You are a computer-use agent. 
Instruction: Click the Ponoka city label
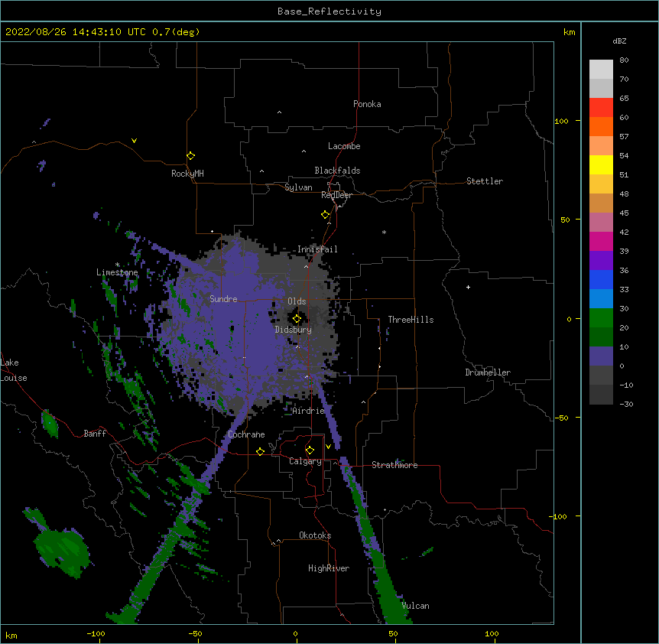pos(367,104)
